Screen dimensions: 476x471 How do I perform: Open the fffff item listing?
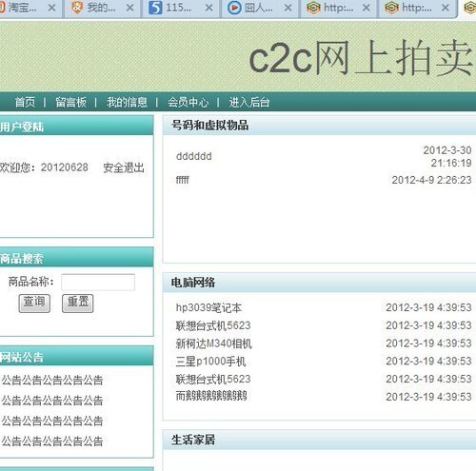[x=183, y=180]
